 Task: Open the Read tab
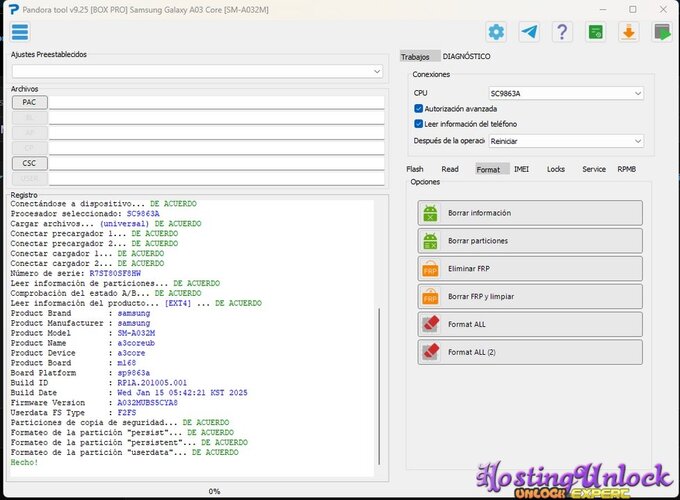[x=450, y=169]
